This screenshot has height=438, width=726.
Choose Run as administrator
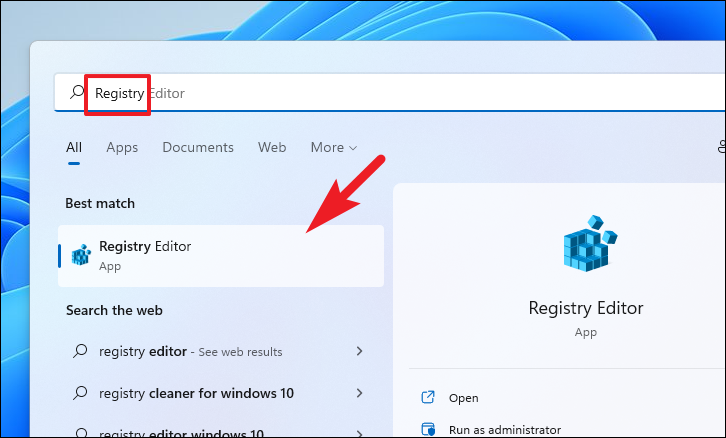tap(505, 430)
